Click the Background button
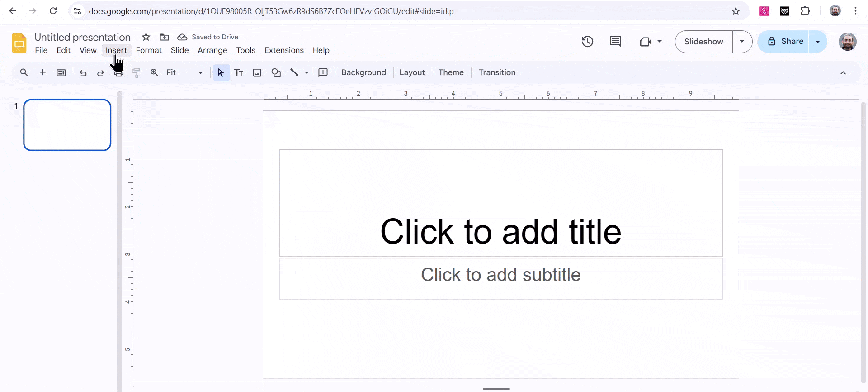Viewport: 868px width, 392px height. pyautogui.click(x=363, y=72)
